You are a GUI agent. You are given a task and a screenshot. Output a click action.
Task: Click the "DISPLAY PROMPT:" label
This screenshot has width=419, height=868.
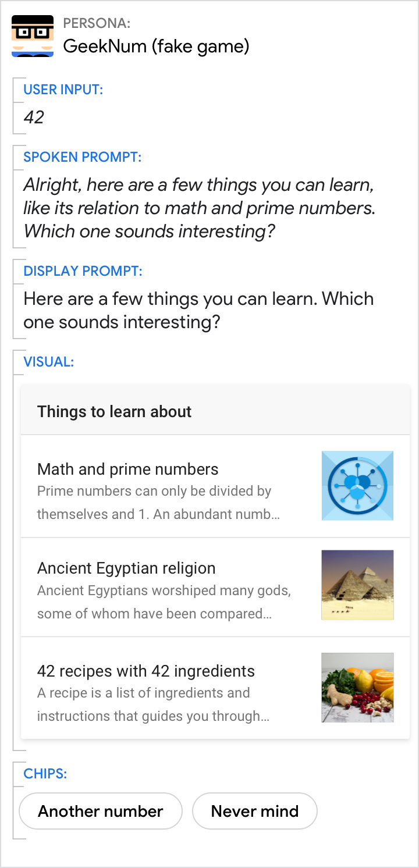[x=83, y=271]
